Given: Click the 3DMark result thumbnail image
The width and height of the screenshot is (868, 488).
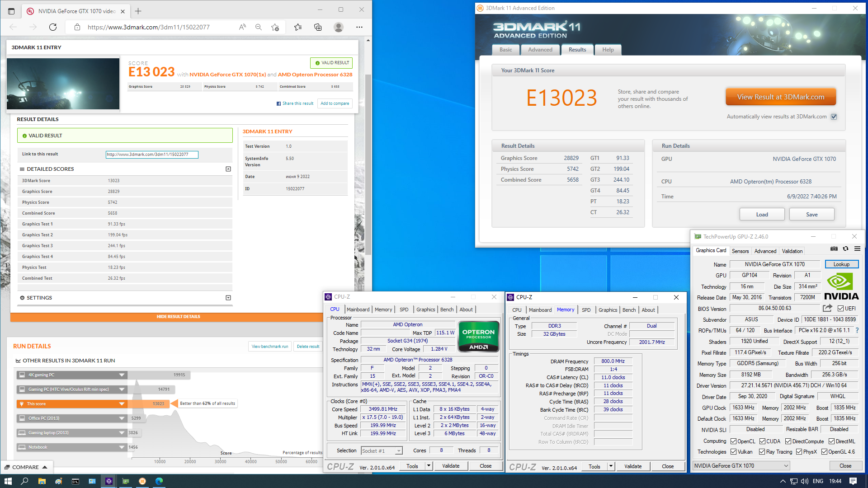Looking at the screenshot, I should coord(63,84).
